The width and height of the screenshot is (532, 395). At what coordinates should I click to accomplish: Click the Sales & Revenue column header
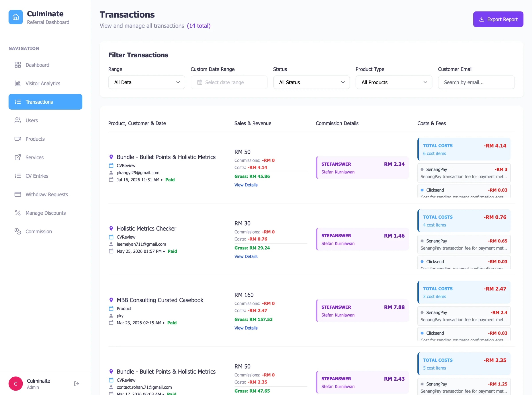pos(253,123)
